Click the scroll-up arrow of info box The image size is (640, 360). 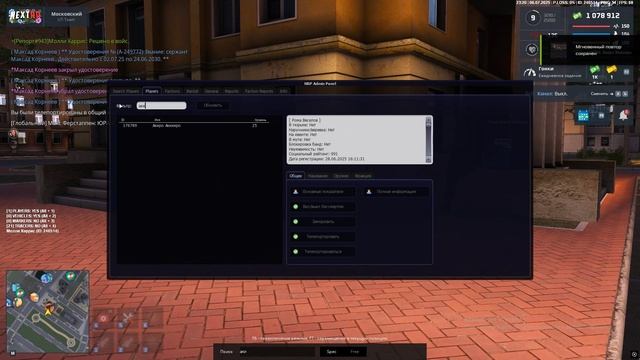[428, 119]
